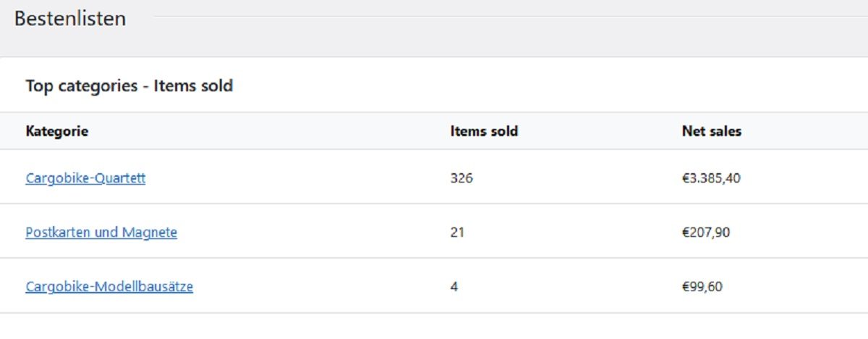Click the gray band above the Top categories card

coord(434,45)
